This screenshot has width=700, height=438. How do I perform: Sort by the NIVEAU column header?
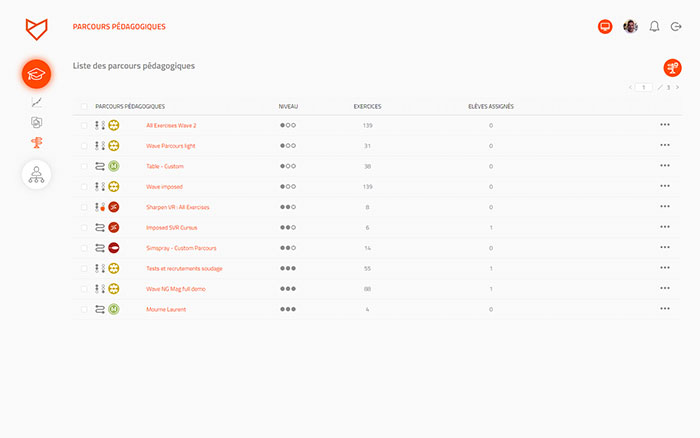[x=288, y=106]
